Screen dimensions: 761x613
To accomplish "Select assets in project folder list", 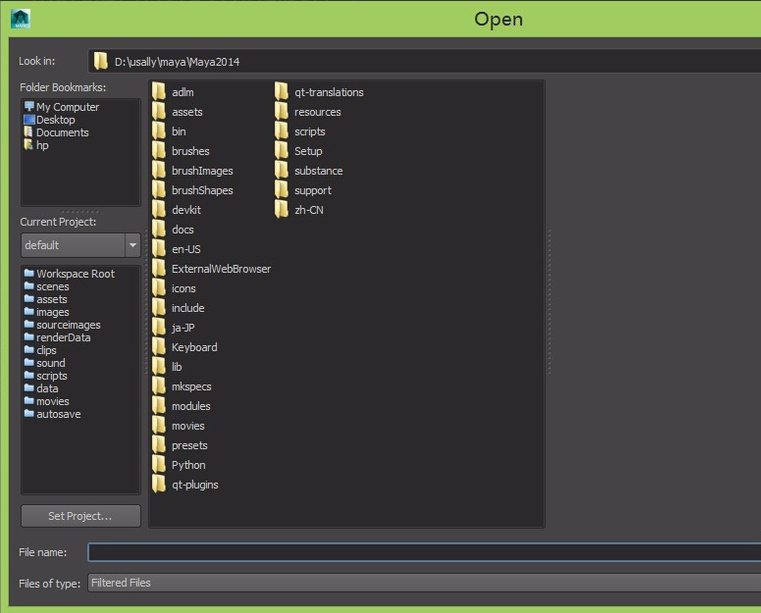I will (x=46, y=299).
